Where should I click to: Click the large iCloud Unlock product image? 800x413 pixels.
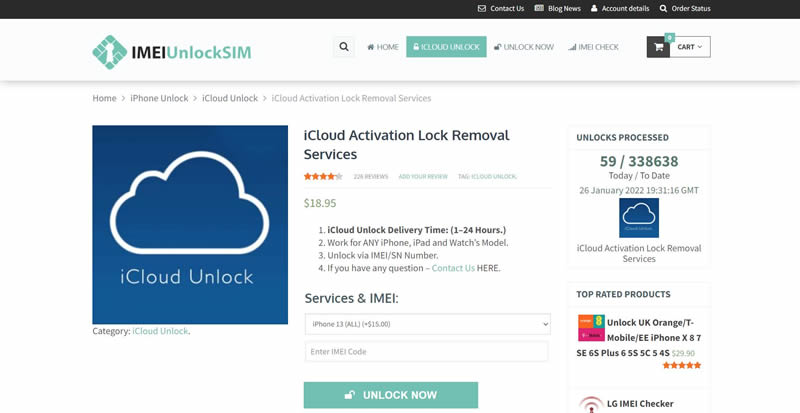(x=190, y=225)
